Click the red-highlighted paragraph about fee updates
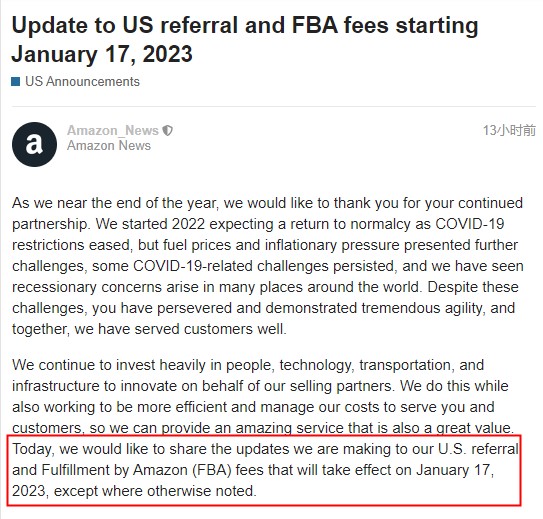 265,470
